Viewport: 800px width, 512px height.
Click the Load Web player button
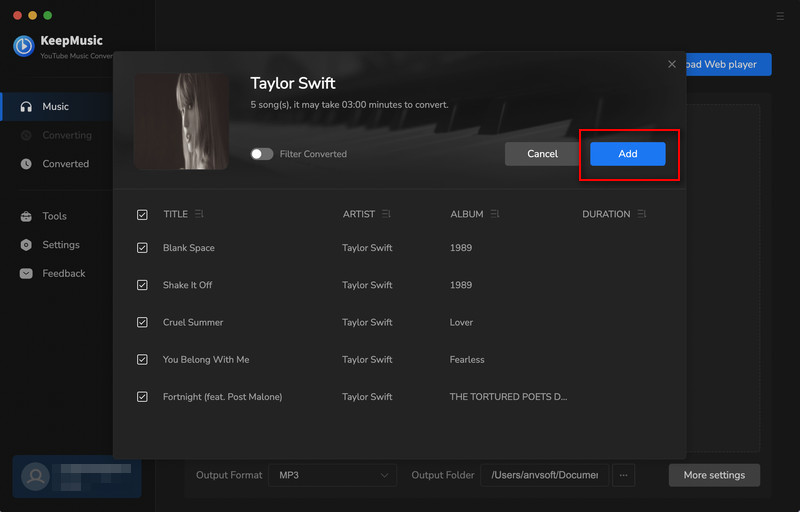728,64
